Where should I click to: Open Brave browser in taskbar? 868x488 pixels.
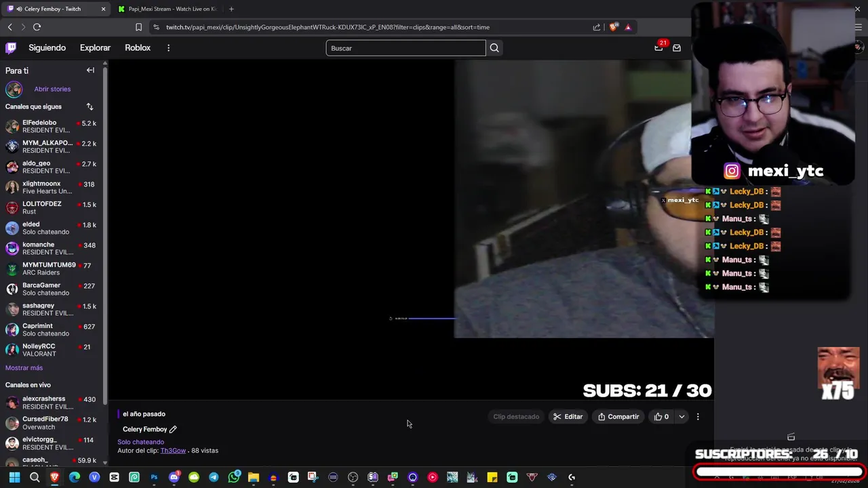coord(54,477)
